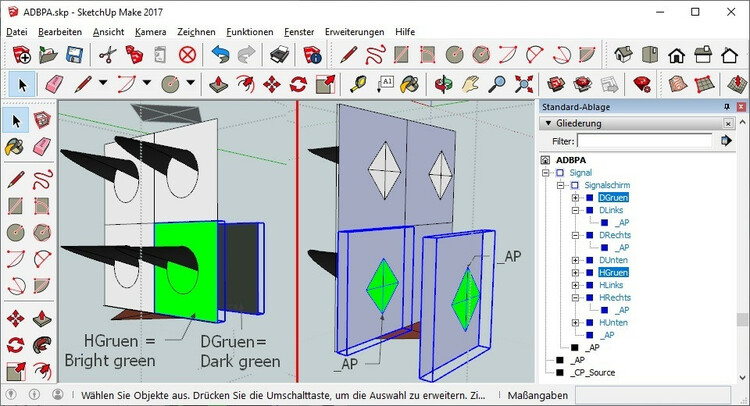Screen dimensions: 750x406
Task: Click the filter details arrow button
Action: 726,141
